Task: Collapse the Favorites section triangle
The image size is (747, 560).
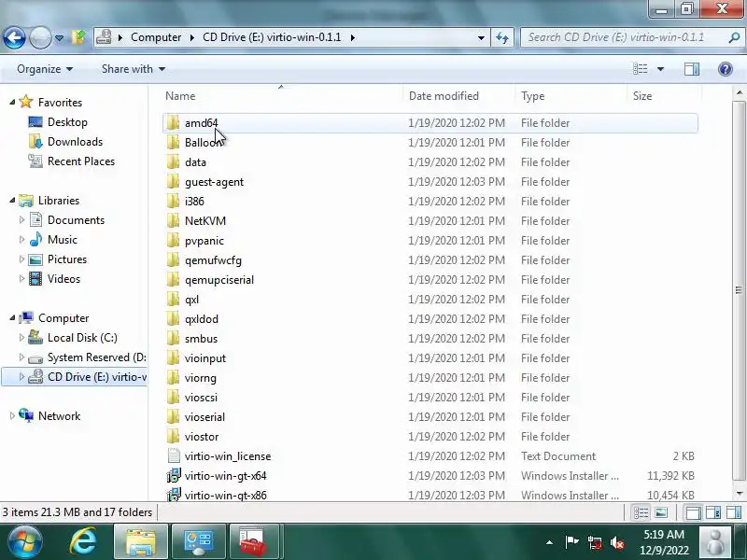Action: [12, 103]
